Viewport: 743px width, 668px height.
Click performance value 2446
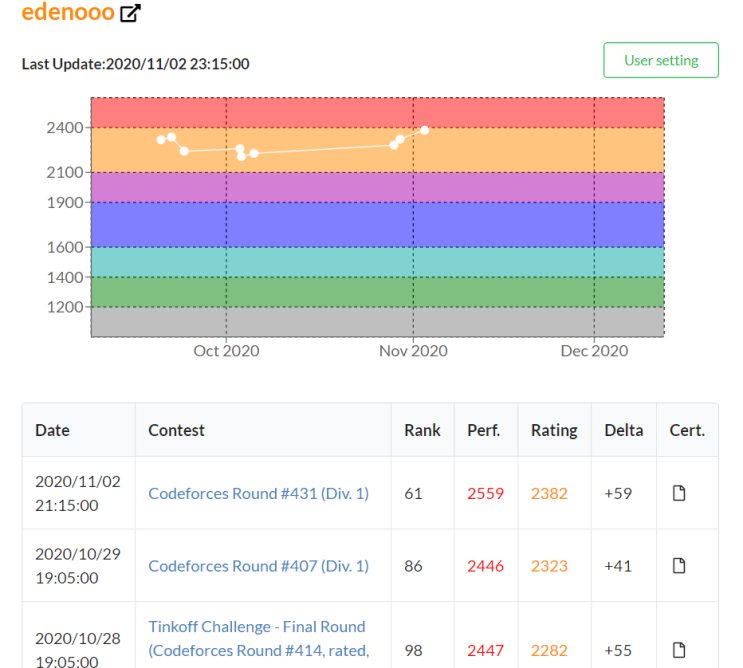click(485, 566)
